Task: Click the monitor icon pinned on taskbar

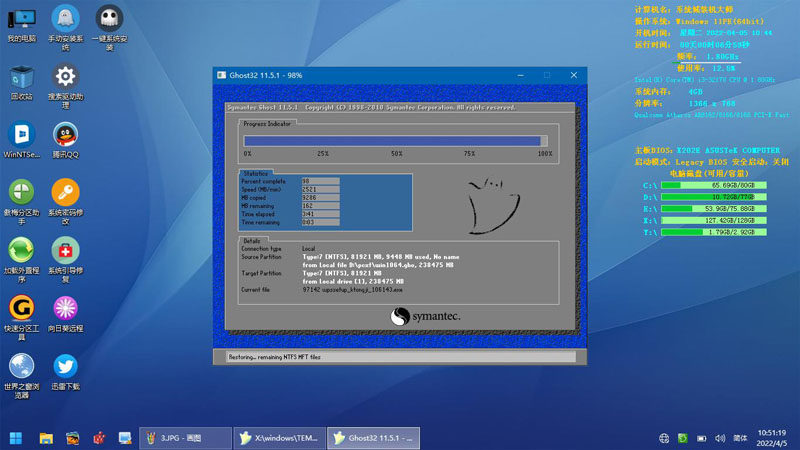Action: pyautogui.click(x=125, y=438)
